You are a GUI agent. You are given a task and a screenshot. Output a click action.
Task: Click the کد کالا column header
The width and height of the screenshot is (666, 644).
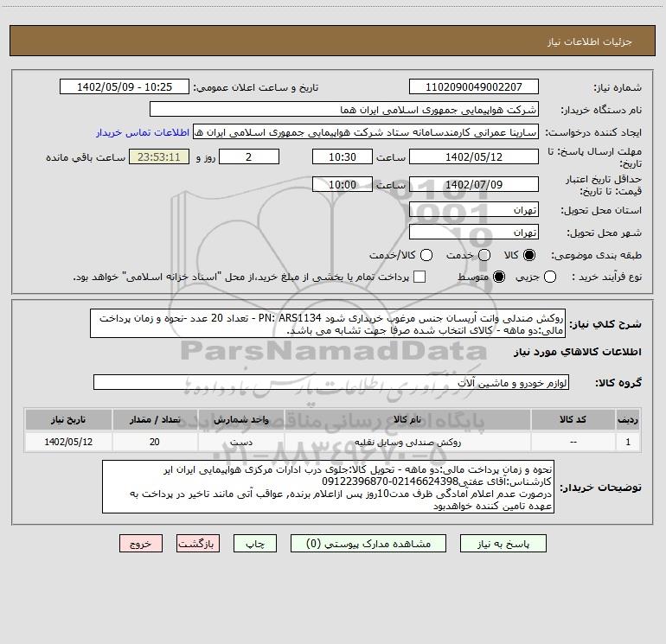pos(573,419)
